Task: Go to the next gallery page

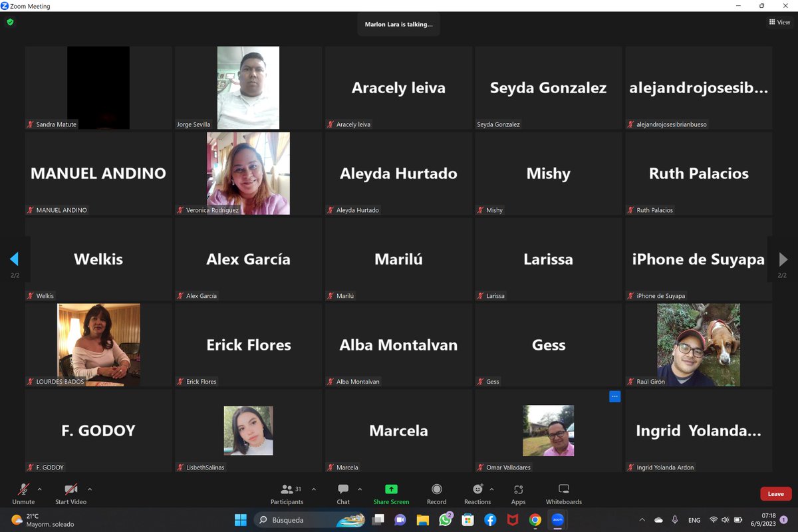Action: click(783, 259)
